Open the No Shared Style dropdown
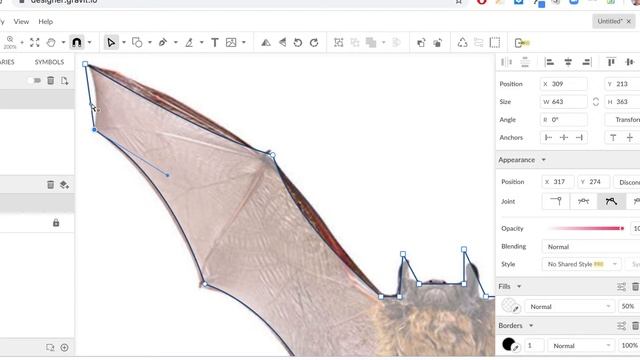The image size is (640, 360). pyautogui.click(x=582, y=264)
